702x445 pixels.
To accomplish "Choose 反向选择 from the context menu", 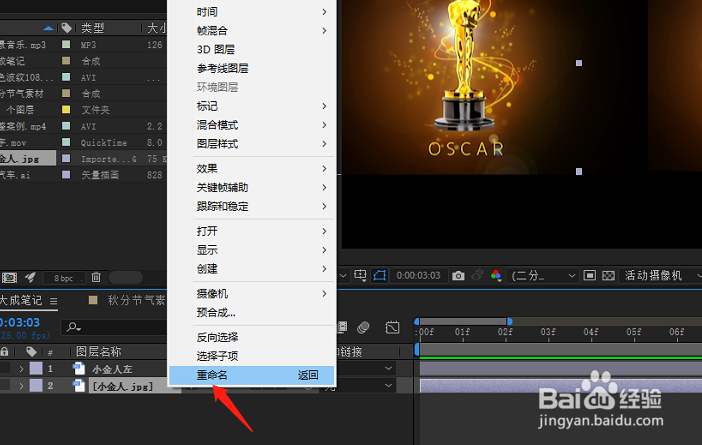I will [x=252, y=337].
